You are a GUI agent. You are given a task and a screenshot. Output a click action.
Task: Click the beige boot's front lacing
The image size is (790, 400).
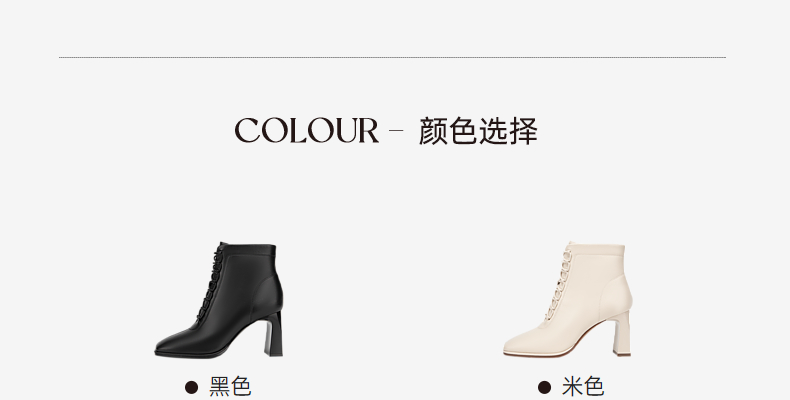tap(558, 281)
